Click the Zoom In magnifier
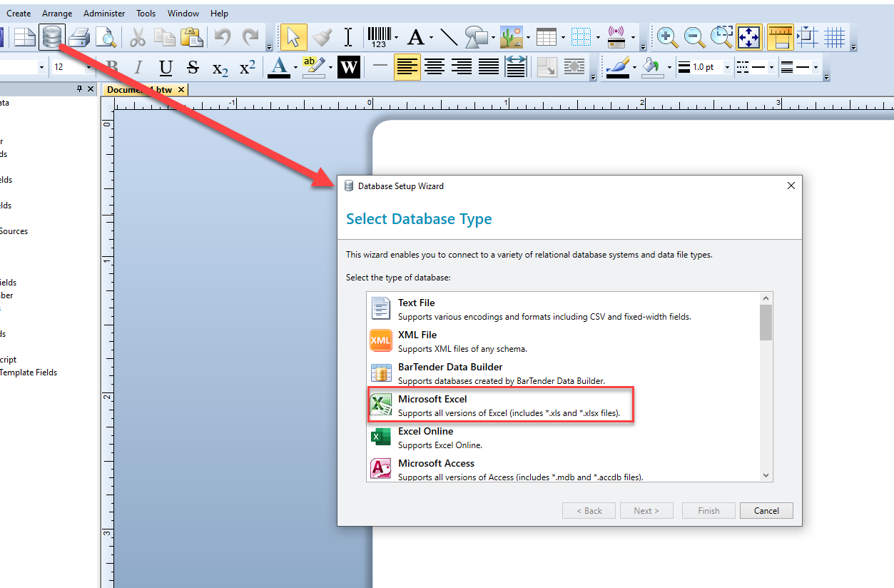This screenshot has height=588, width=894. pos(667,37)
